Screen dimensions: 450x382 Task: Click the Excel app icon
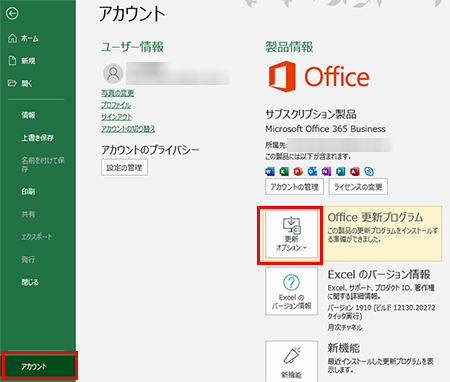(284, 171)
